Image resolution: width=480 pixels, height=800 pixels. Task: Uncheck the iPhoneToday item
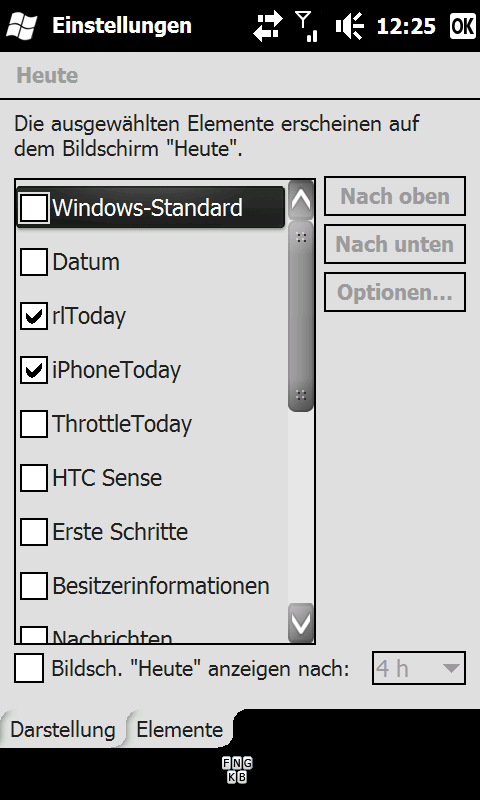point(34,370)
